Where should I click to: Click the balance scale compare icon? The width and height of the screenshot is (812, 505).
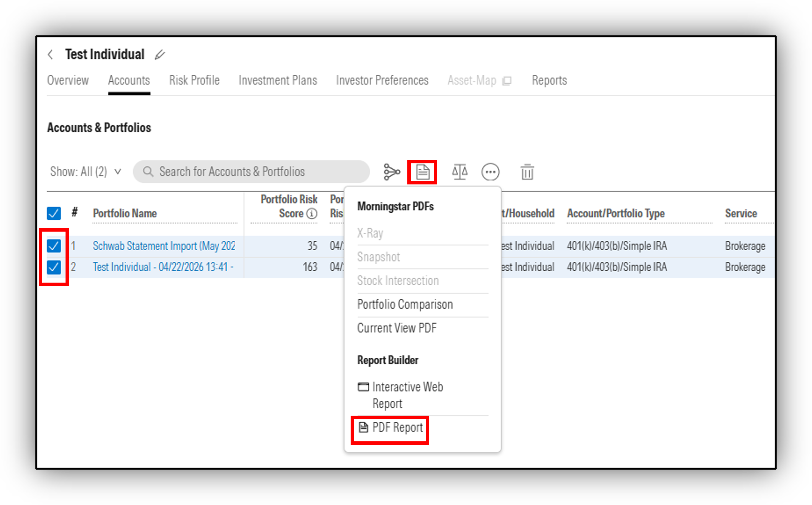point(459,172)
